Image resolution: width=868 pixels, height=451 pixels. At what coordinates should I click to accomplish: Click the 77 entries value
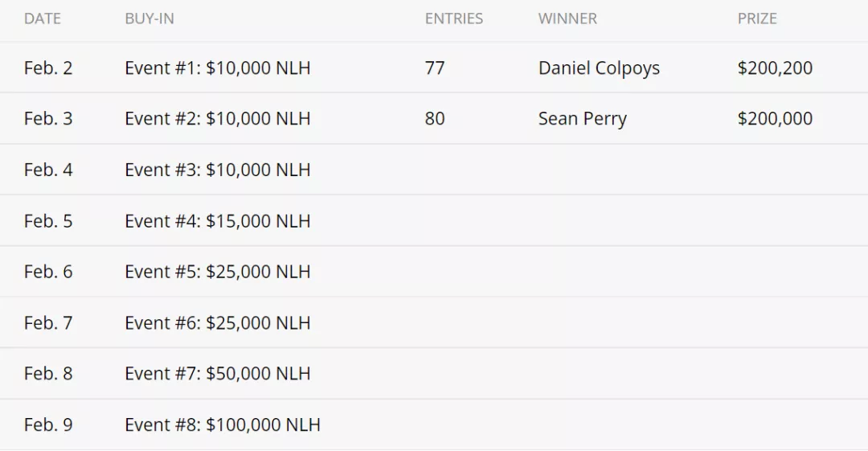click(x=435, y=68)
